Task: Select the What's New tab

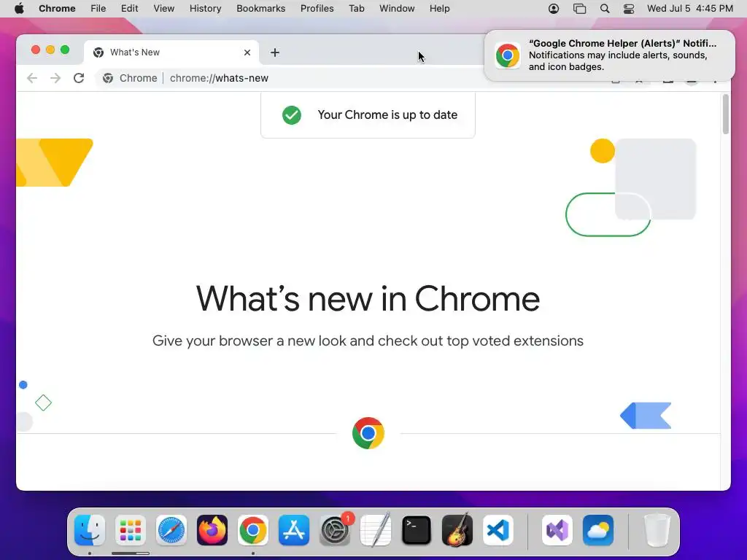Action: (x=171, y=52)
